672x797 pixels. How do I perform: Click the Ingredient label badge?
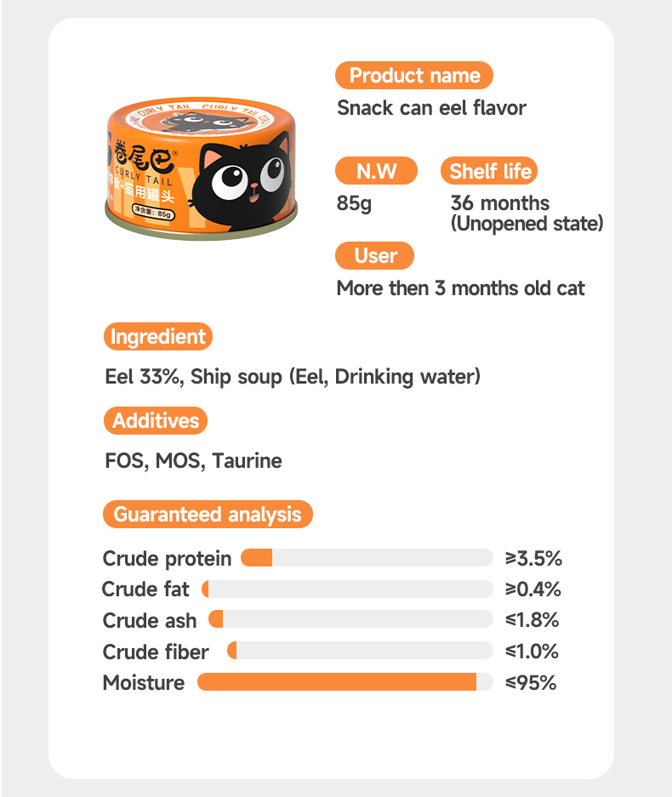pyautogui.click(x=158, y=337)
